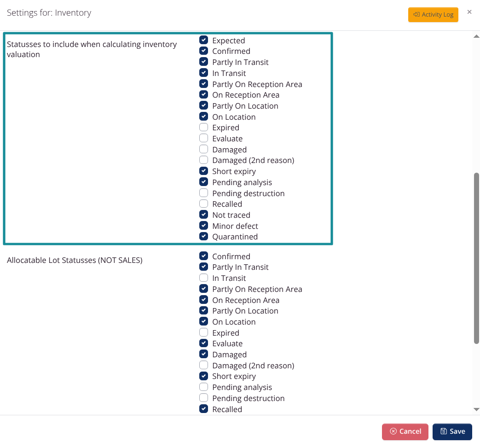This screenshot has height=448, width=480.
Task: Cancel the settings changes
Action: [x=405, y=431]
